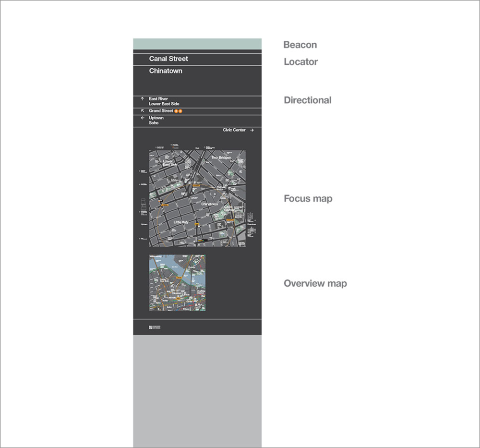Click the "Locator" annotation label
The height and width of the screenshot is (448, 480).
300,61
